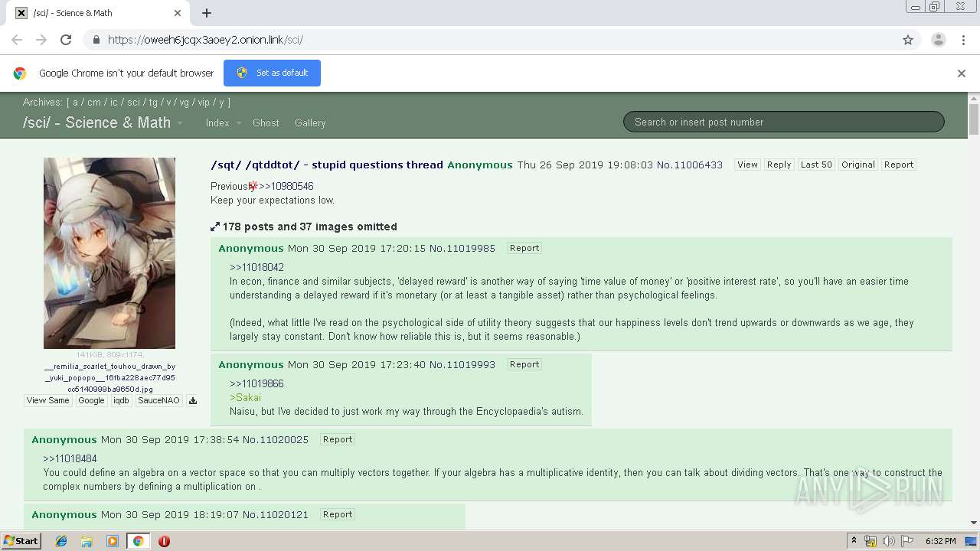Set Chrome as default browser

pos(272,73)
